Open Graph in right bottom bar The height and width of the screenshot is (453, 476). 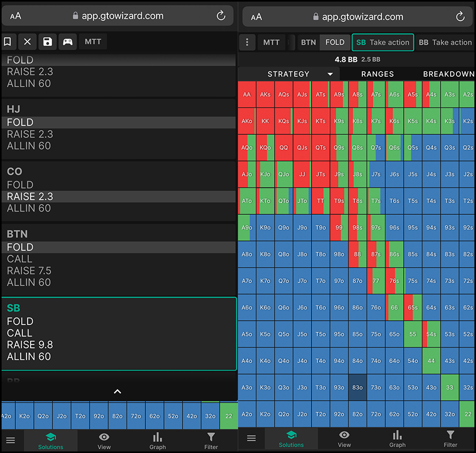click(397, 439)
